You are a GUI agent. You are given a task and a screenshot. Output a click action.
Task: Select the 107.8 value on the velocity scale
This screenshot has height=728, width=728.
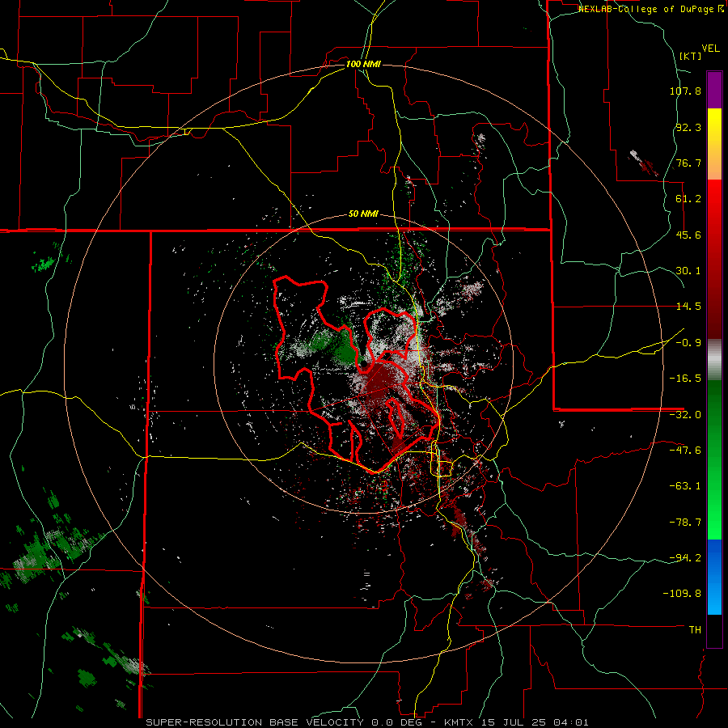pyautogui.click(x=685, y=91)
